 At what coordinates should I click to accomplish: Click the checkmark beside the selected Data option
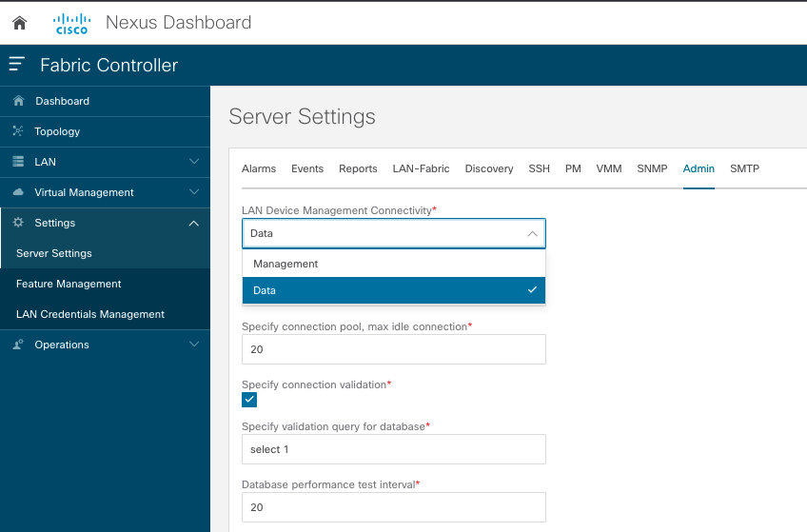(x=532, y=289)
